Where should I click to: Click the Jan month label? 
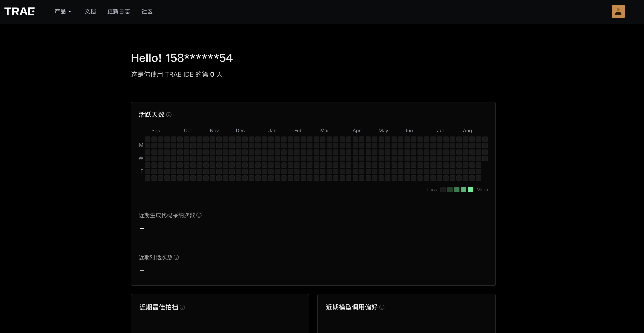point(272,130)
